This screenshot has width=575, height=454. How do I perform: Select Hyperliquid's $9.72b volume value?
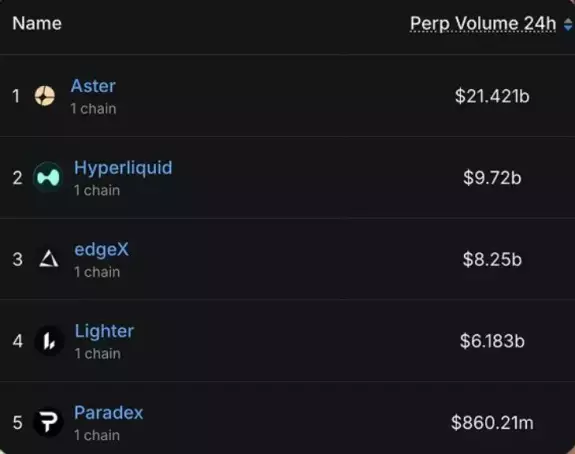point(492,178)
